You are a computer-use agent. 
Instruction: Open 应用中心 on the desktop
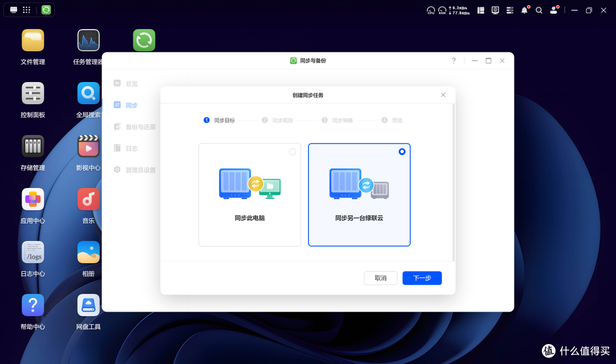[33, 199]
